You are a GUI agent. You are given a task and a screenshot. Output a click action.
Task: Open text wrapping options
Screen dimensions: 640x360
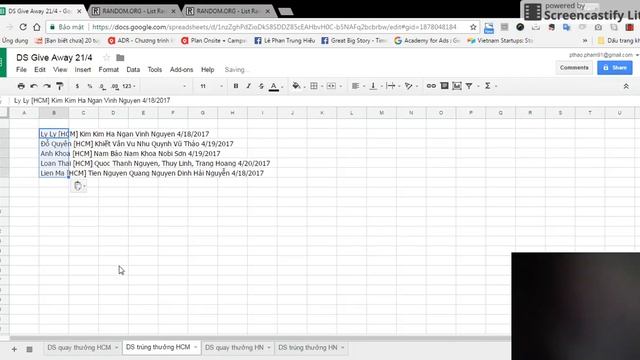point(391,86)
